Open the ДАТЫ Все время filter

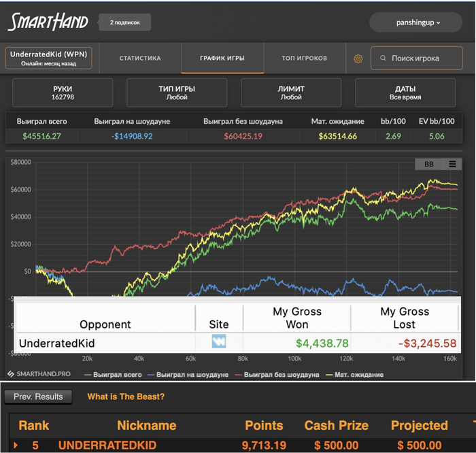(405, 93)
